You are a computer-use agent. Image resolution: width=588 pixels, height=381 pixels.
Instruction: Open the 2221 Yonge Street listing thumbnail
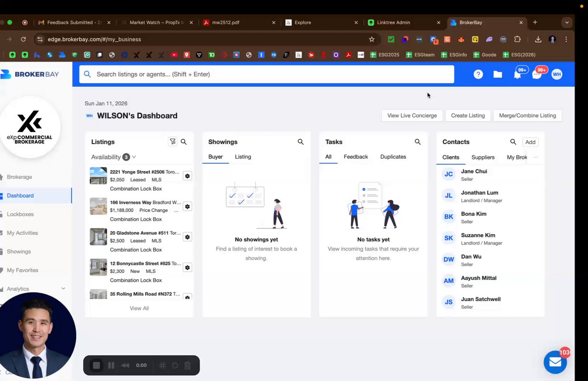(98, 176)
